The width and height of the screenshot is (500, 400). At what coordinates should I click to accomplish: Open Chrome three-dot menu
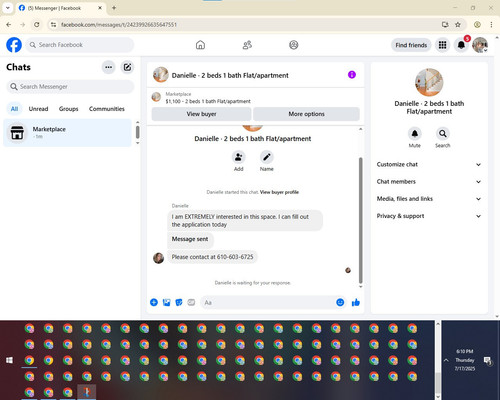pyautogui.click(x=491, y=25)
